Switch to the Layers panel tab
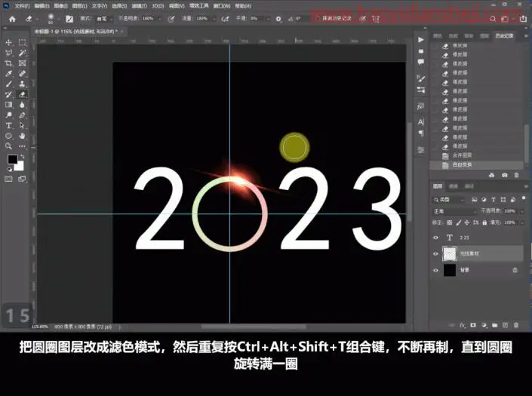The width and height of the screenshot is (532, 396). point(438,186)
